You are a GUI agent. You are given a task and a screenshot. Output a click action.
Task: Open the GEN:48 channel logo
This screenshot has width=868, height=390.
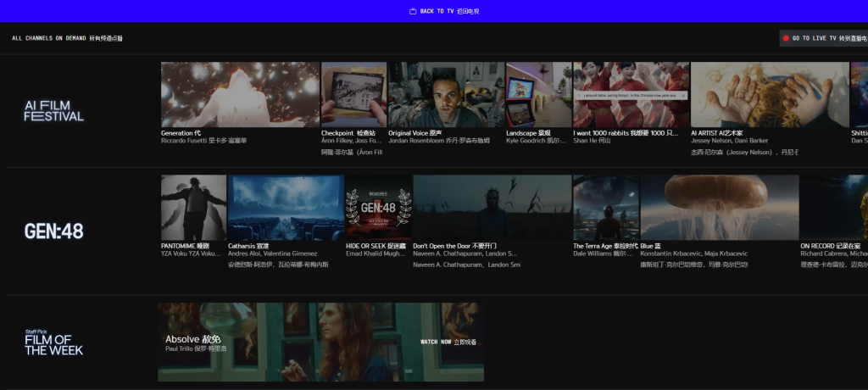coord(54,231)
